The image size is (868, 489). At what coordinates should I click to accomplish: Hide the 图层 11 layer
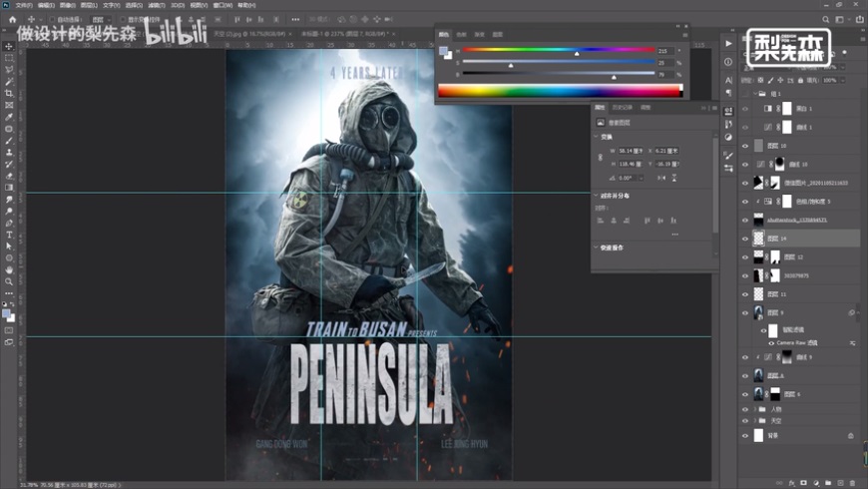pos(745,294)
